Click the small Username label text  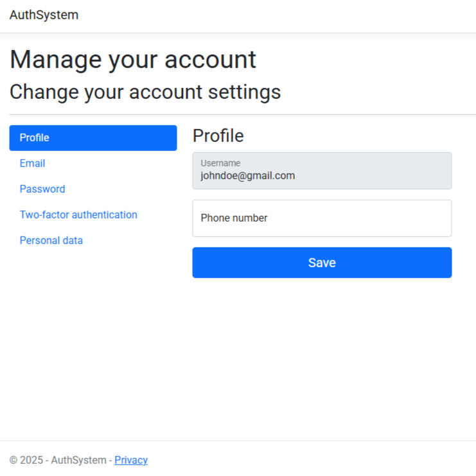220,163
